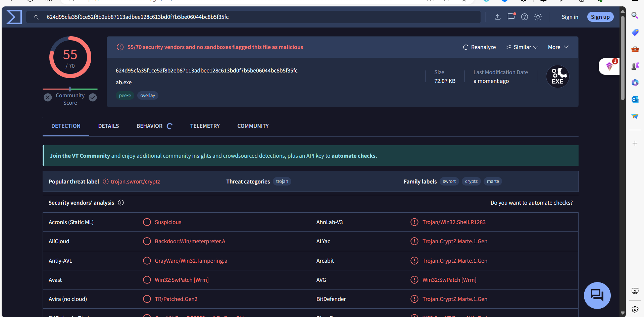Vote harmless with community score checkmark
644x317 pixels.
93,97
